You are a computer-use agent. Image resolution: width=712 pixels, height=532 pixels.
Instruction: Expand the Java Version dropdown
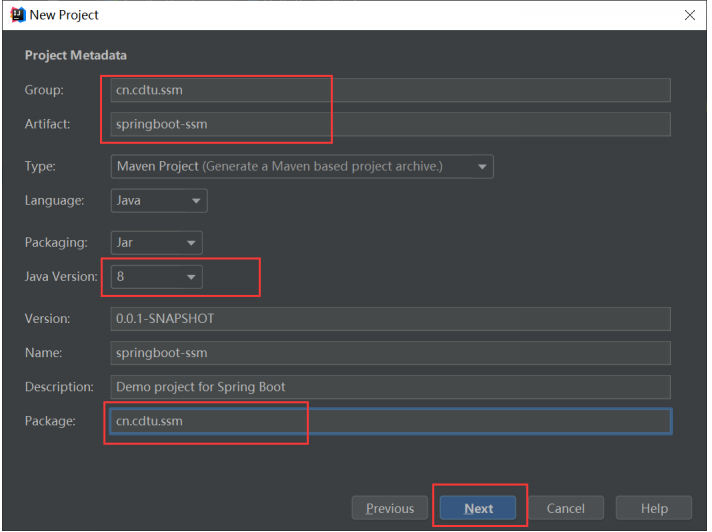pos(157,276)
